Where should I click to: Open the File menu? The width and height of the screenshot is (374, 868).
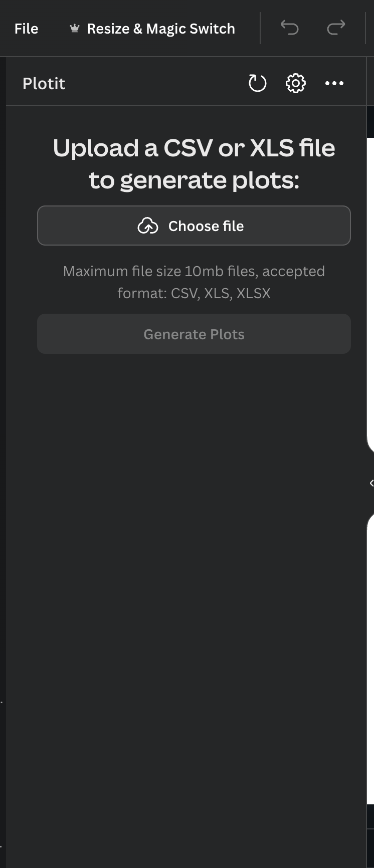[26, 29]
